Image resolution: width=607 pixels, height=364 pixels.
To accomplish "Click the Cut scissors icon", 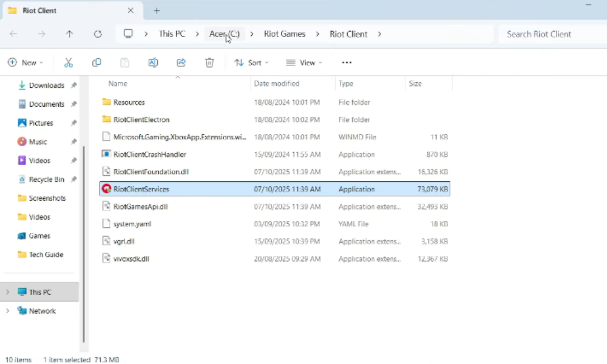I will point(69,62).
